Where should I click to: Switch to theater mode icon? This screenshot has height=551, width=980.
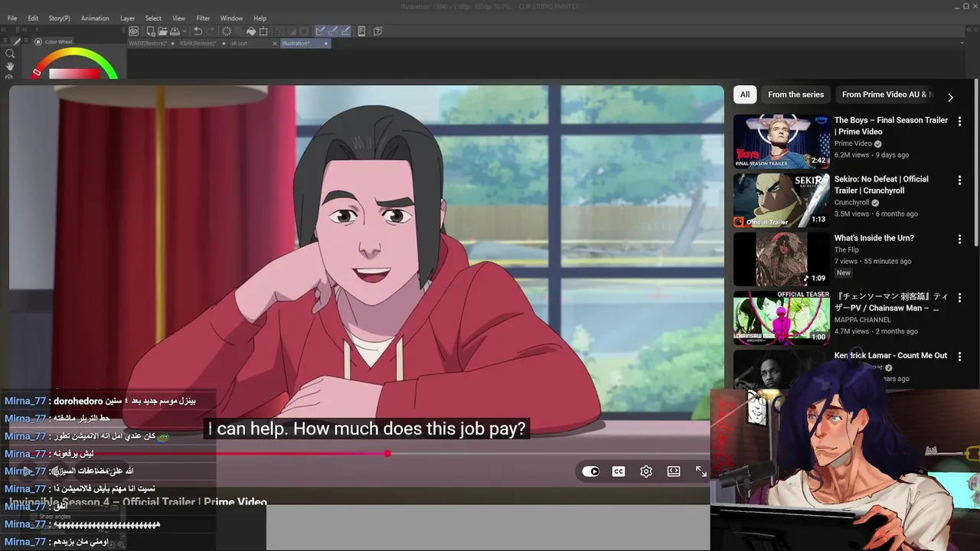coord(674,471)
